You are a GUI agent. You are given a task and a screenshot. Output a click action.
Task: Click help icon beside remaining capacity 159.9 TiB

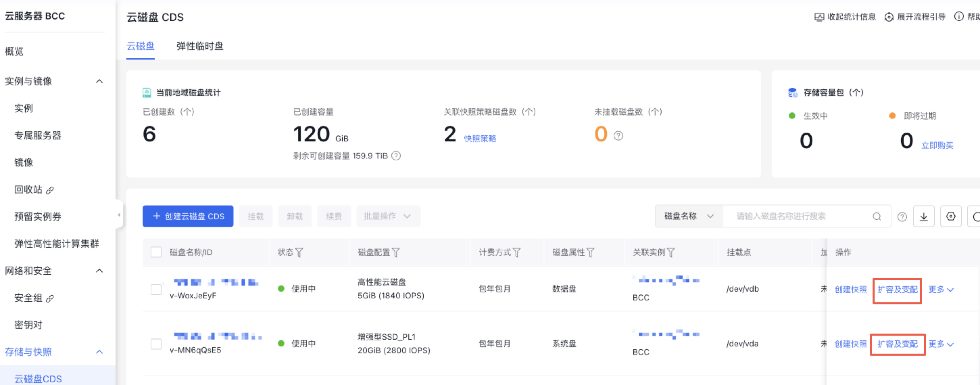[x=396, y=156]
